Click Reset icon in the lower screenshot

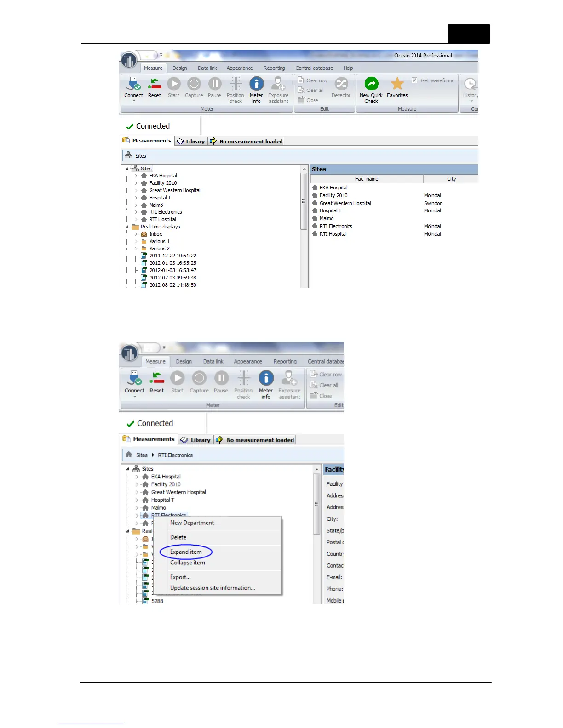(x=157, y=378)
